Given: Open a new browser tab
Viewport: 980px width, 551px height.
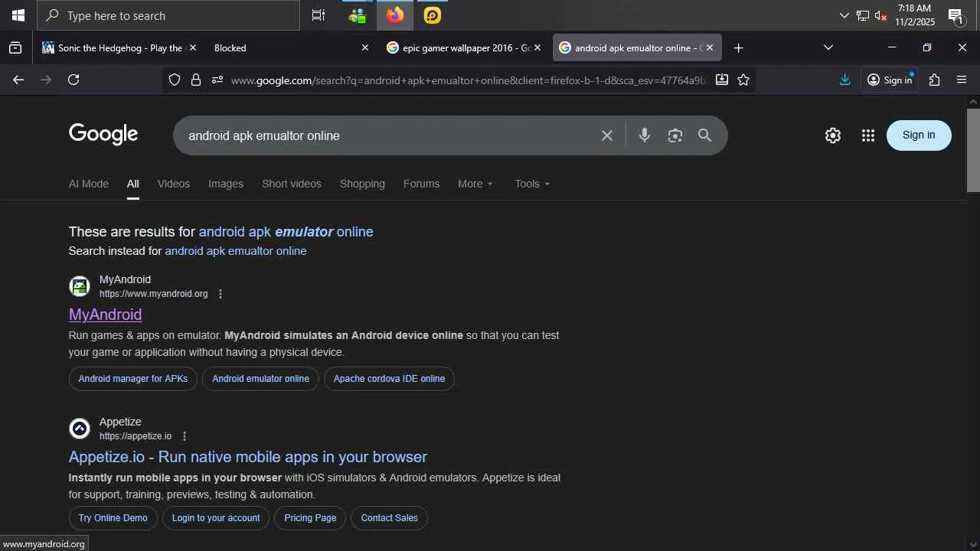Looking at the screenshot, I should click(738, 47).
